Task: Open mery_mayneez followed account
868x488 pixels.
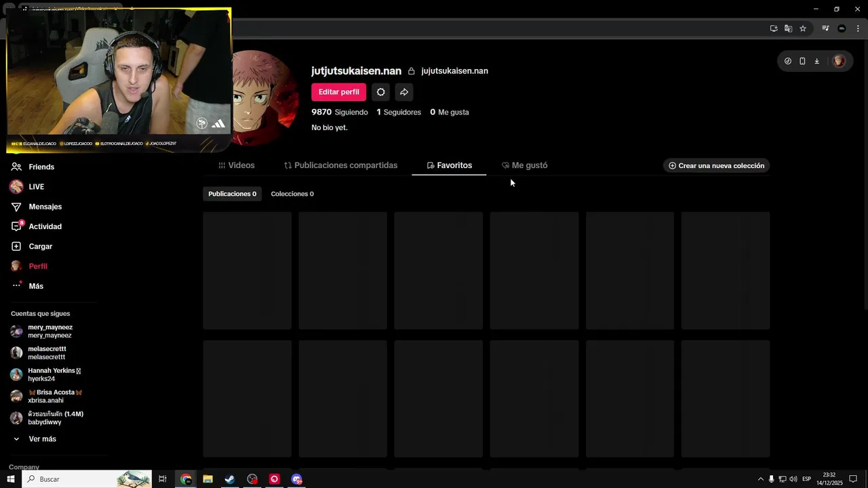Action: coord(41,331)
